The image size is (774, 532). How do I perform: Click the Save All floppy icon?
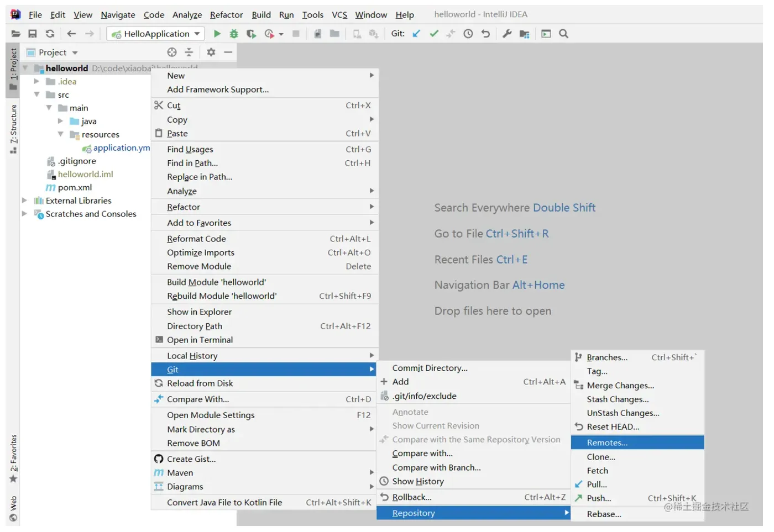(33, 34)
